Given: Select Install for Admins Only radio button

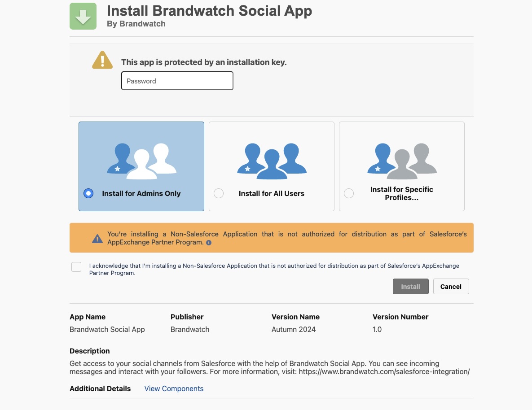Looking at the screenshot, I should [x=88, y=193].
